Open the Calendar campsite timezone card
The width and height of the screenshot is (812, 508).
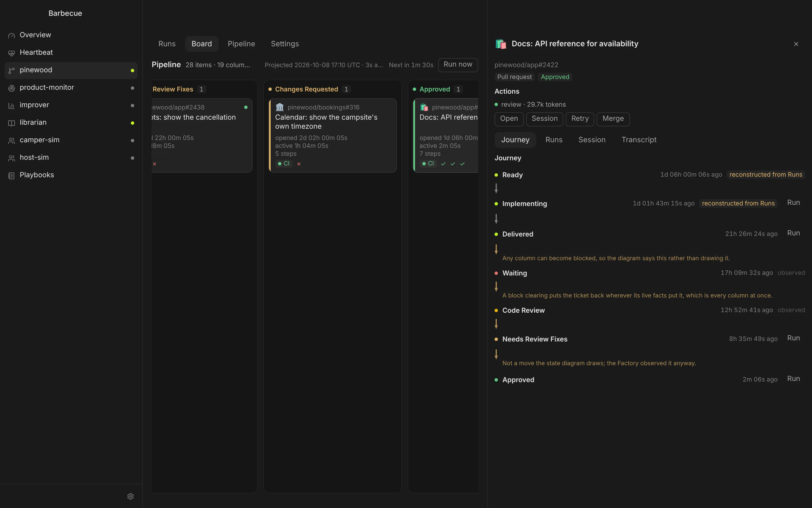332,135
